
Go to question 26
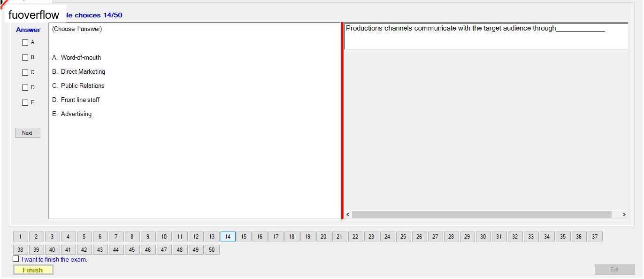(419, 237)
